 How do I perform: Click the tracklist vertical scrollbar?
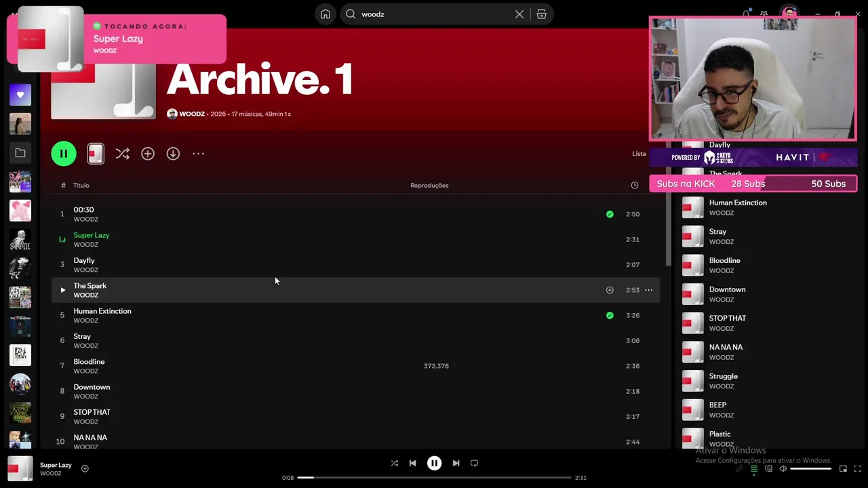tap(668, 203)
